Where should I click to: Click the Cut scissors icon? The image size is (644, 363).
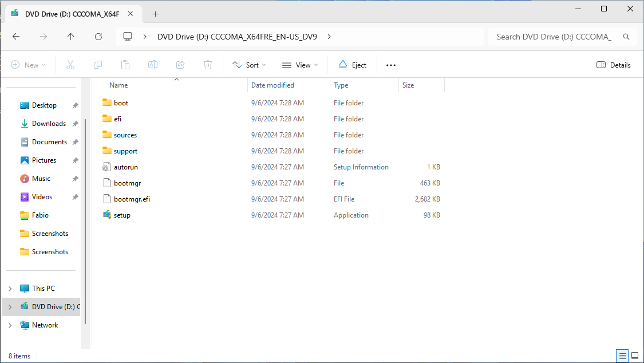(70, 65)
